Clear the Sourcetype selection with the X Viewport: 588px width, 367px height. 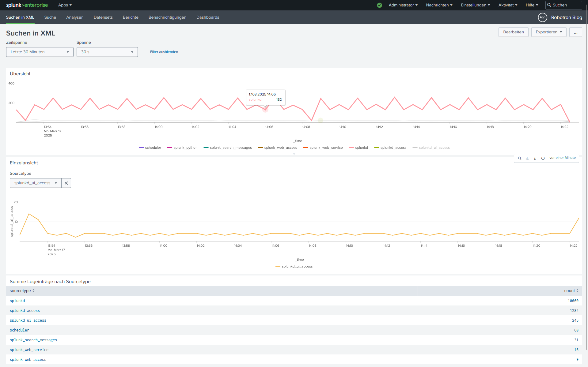tap(66, 183)
